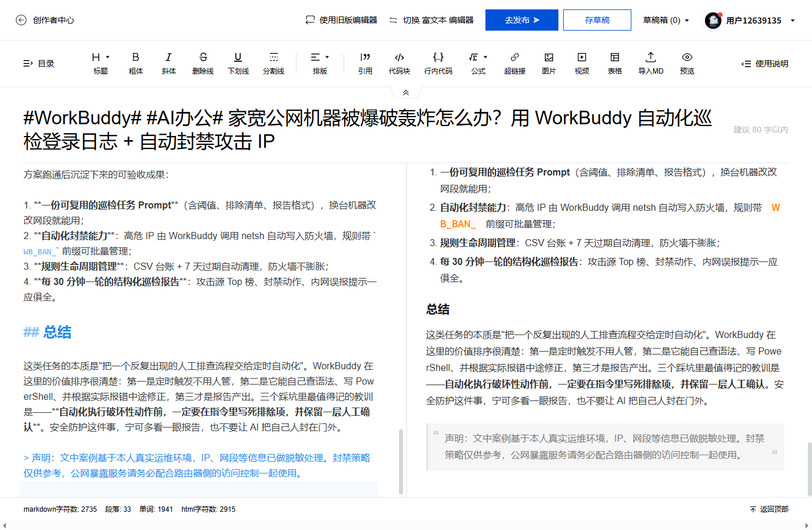Publish the article with 去发布
Viewport: 812px width, 530px height.
(x=522, y=20)
